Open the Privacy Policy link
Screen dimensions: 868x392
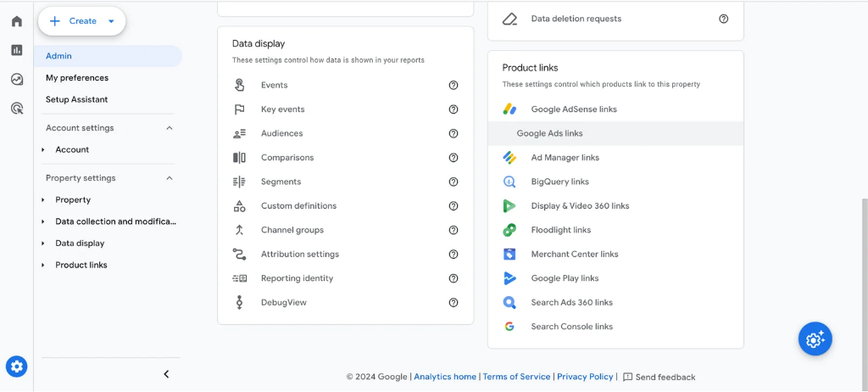pos(585,377)
